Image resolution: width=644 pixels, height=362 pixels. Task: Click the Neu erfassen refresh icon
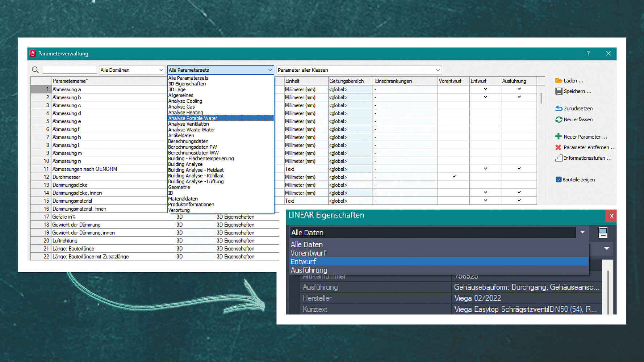tap(559, 119)
